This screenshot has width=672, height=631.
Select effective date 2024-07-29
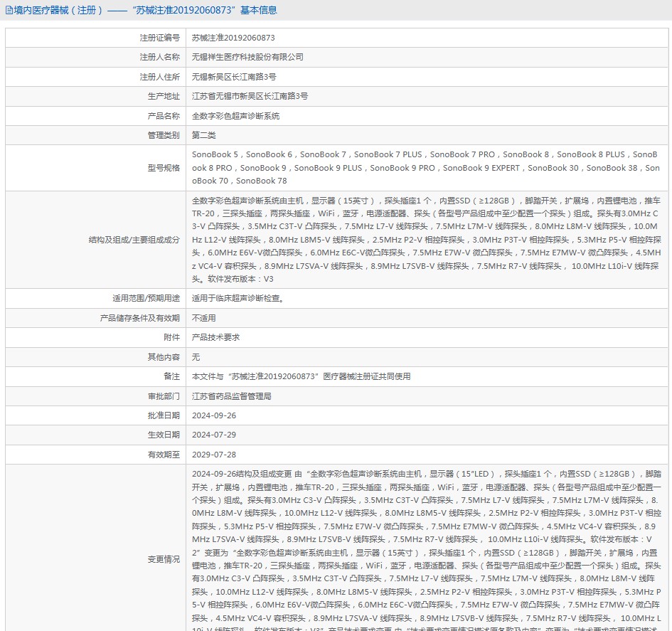pos(214,435)
